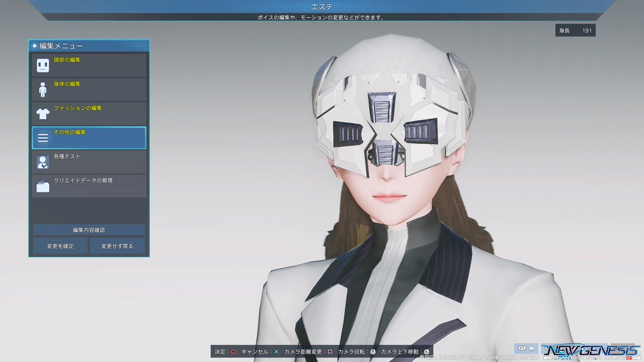Click the カメラ距離変更 hint label

(x=304, y=352)
